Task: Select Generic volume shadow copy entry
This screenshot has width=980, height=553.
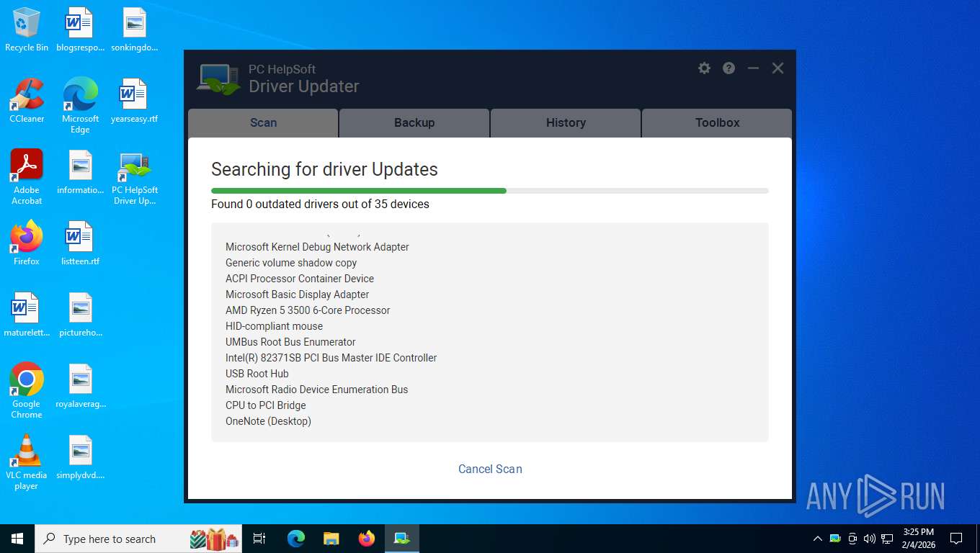Action: (x=291, y=263)
